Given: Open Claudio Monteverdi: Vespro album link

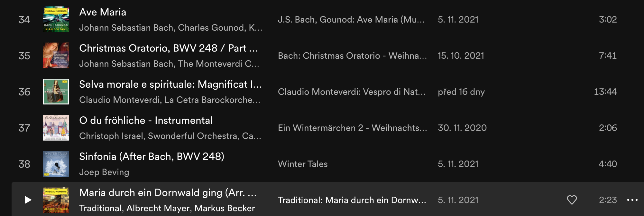Looking at the screenshot, I should pos(352,92).
